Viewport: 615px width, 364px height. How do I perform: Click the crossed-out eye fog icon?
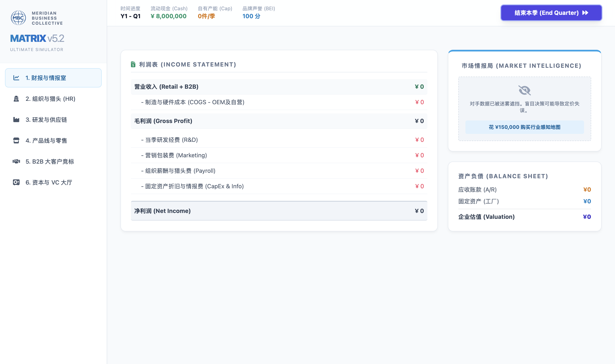pos(524,90)
